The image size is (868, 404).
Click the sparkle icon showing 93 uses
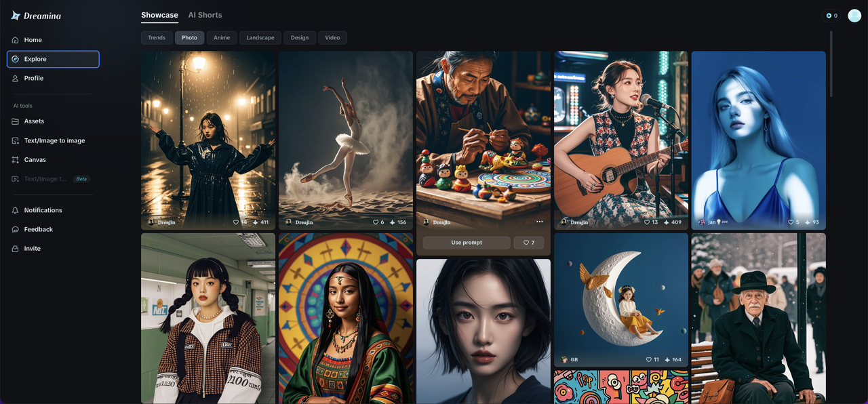[808, 222]
